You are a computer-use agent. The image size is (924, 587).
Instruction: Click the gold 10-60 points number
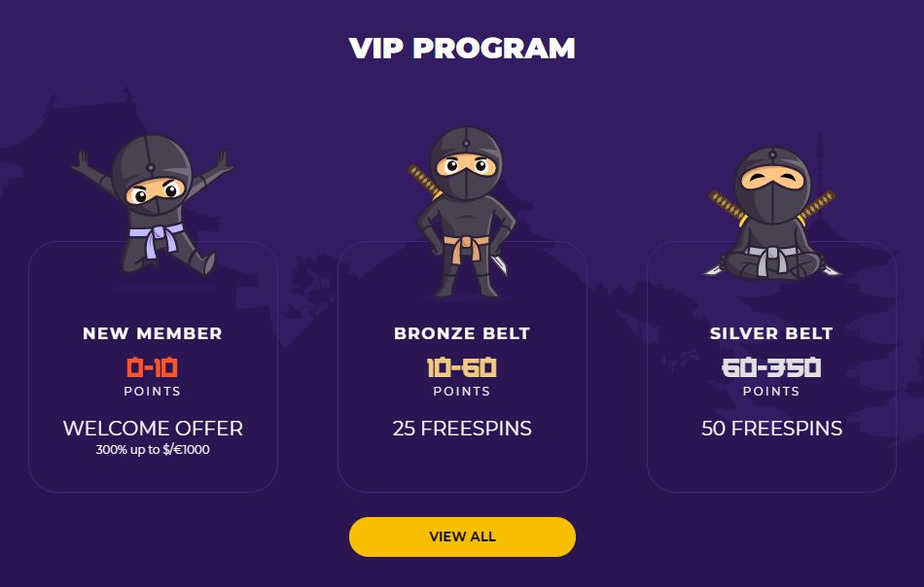pos(462,367)
